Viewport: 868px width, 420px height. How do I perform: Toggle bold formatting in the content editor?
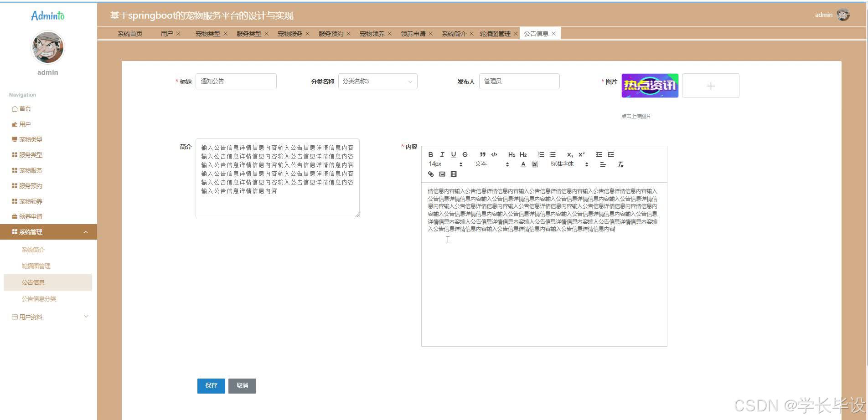tap(430, 154)
